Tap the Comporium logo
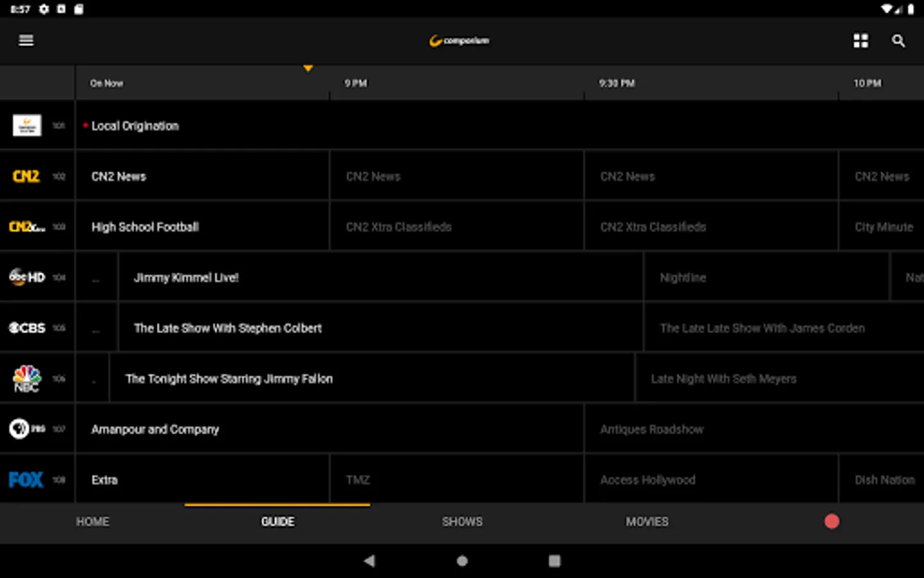The height and width of the screenshot is (578, 924). tap(459, 40)
